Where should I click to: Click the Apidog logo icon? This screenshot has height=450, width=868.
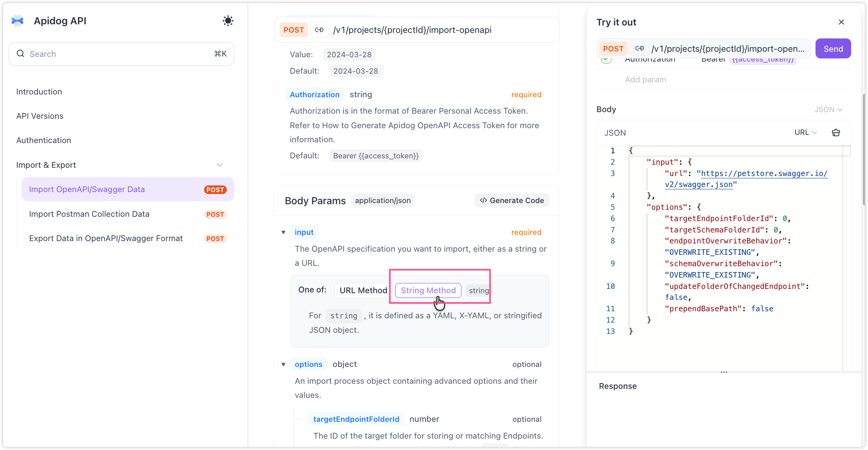pyautogui.click(x=18, y=21)
